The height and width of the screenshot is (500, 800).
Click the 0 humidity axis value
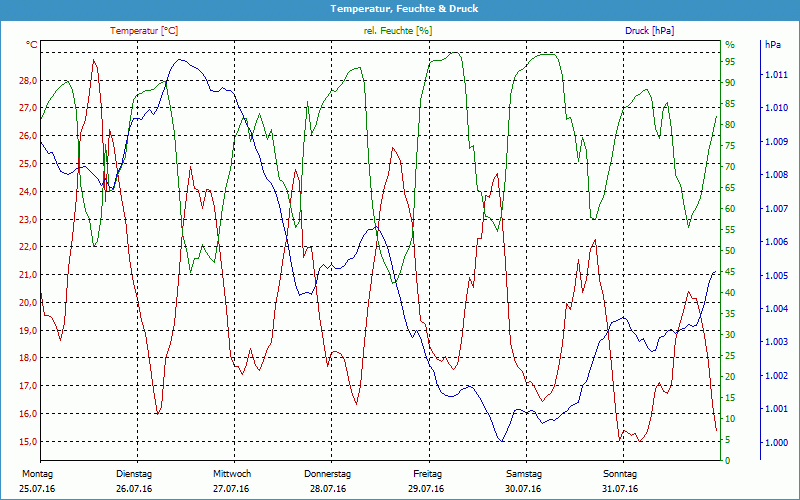point(728,460)
